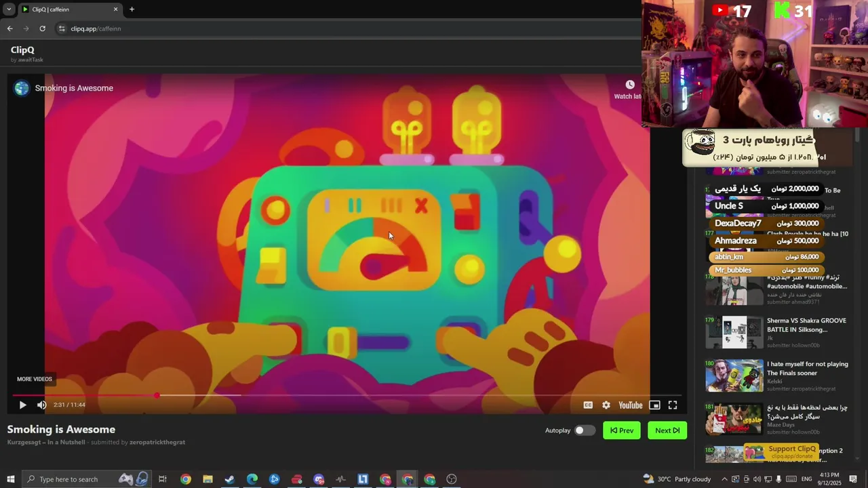868x488 pixels.
Task: Open touch keyboard tray icon
Action: pos(791,479)
